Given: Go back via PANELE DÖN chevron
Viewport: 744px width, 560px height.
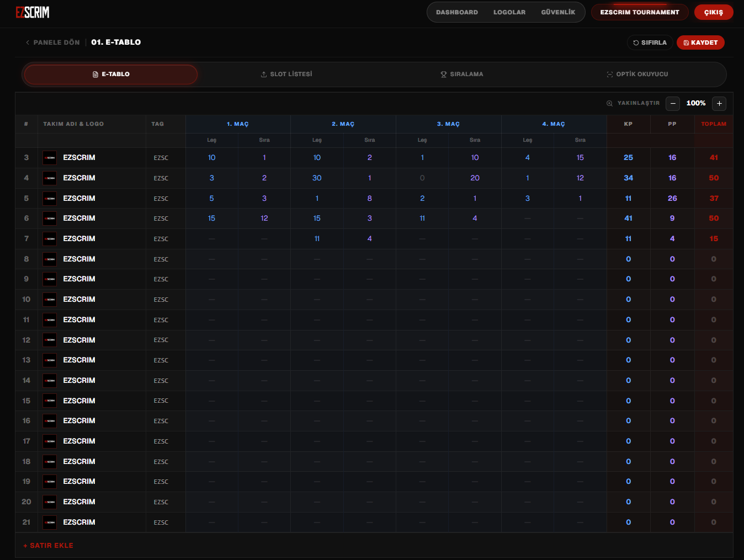Looking at the screenshot, I should coord(28,42).
